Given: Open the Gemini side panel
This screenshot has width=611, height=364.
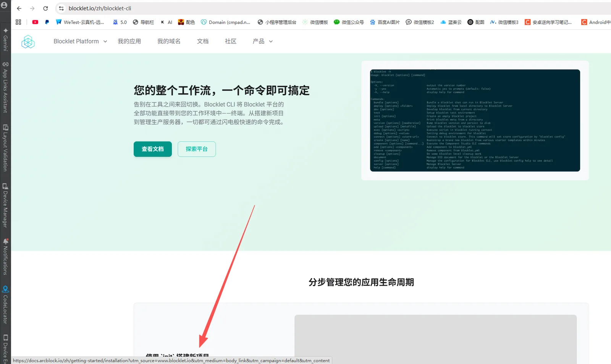Looking at the screenshot, I should click(x=5, y=39).
